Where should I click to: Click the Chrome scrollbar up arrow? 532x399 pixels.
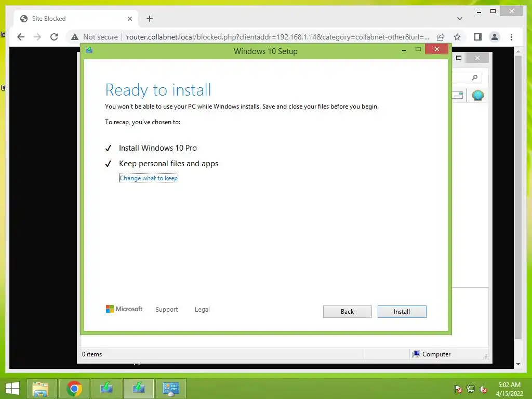coord(518,51)
